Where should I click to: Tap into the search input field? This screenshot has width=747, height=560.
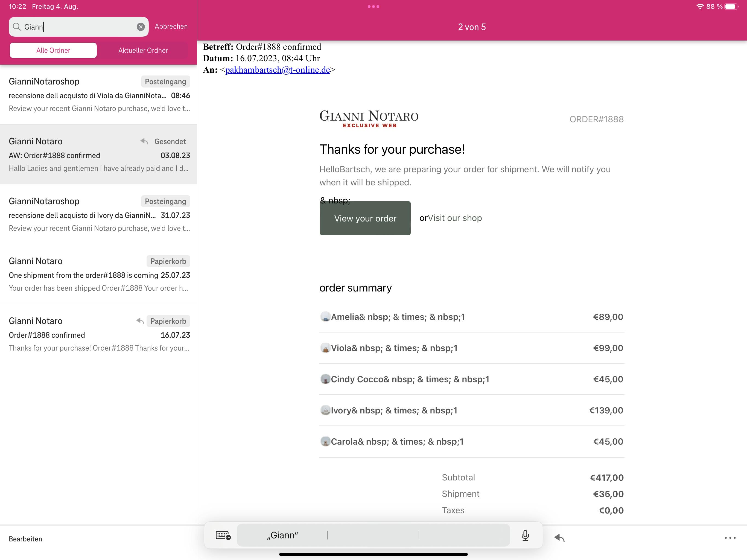84,27
